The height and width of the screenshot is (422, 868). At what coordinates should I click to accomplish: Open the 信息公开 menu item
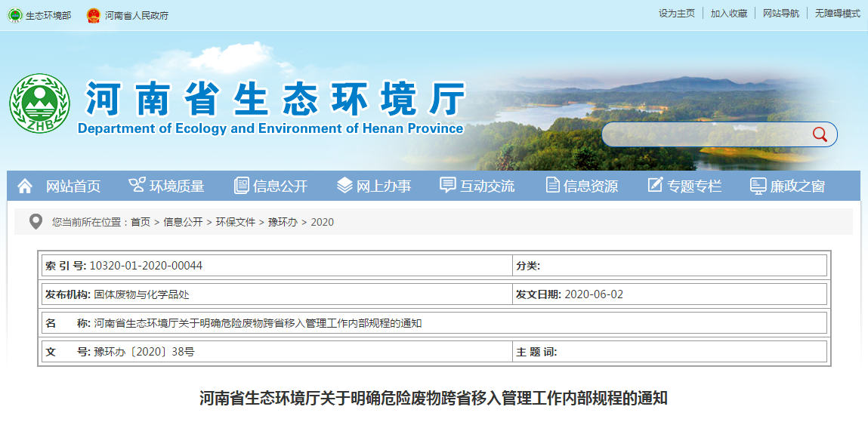tap(280, 186)
